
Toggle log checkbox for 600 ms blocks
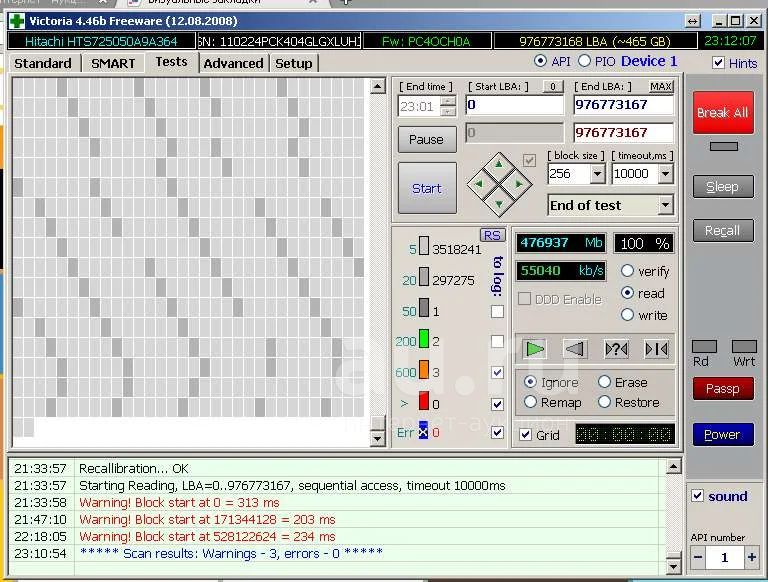[x=497, y=372]
